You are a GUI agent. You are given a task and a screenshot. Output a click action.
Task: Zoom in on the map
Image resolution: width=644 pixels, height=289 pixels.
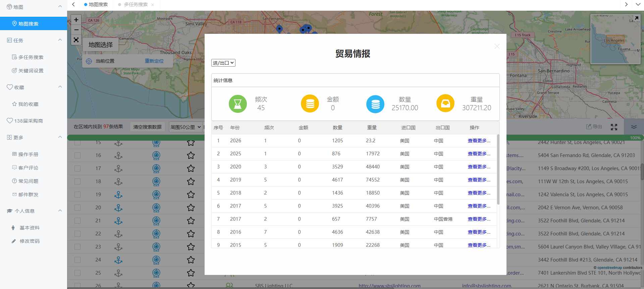click(x=76, y=20)
